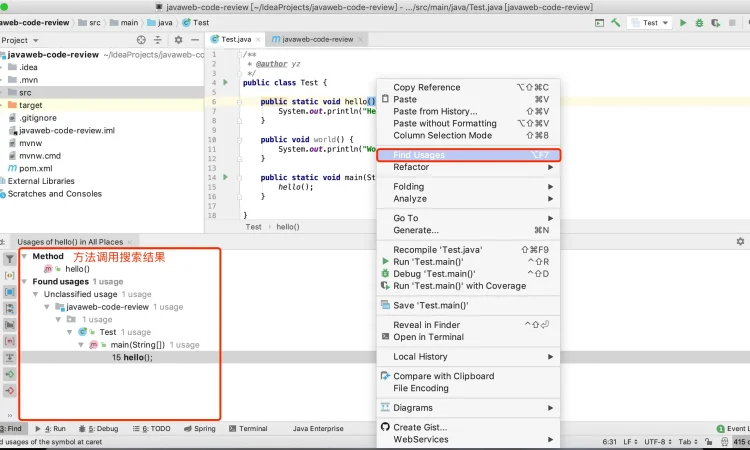
Task: Start debugging with the green bug icon
Action: tap(699, 22)
